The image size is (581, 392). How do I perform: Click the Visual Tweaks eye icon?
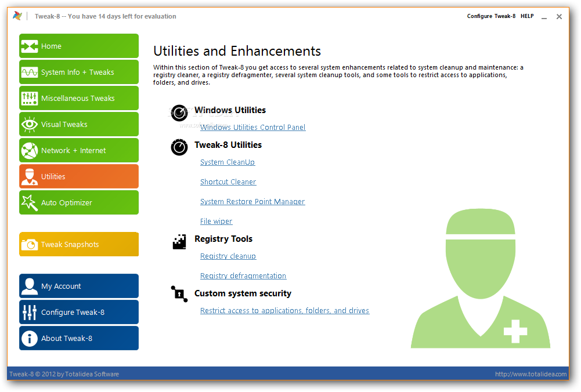click(x=30, y=124)
